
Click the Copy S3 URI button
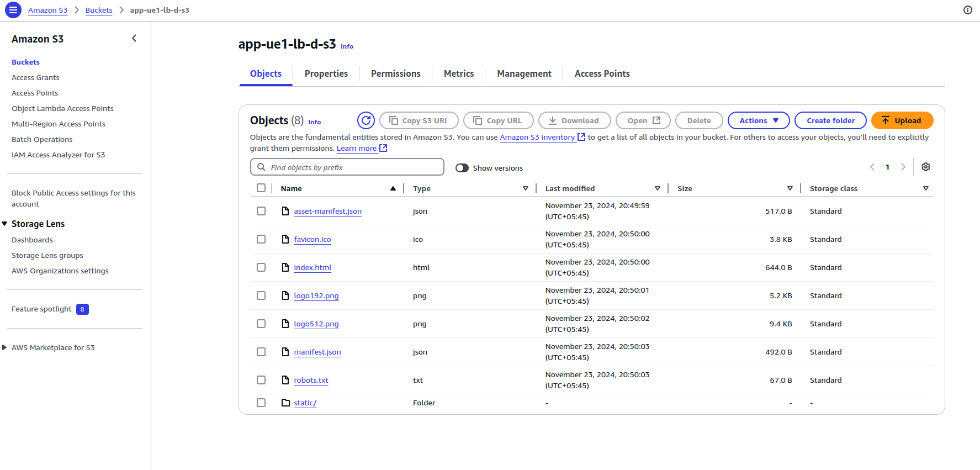pos(419,120)
